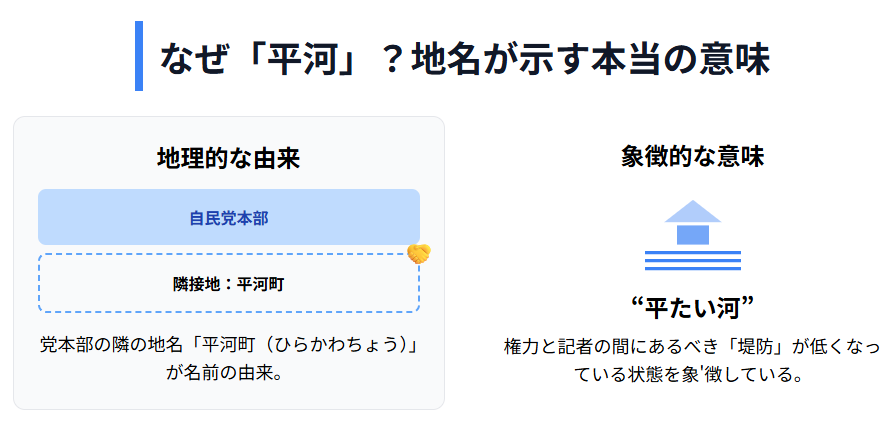
Task: Click the blue vertical accent bar beside the title
Action: (139, 56)
